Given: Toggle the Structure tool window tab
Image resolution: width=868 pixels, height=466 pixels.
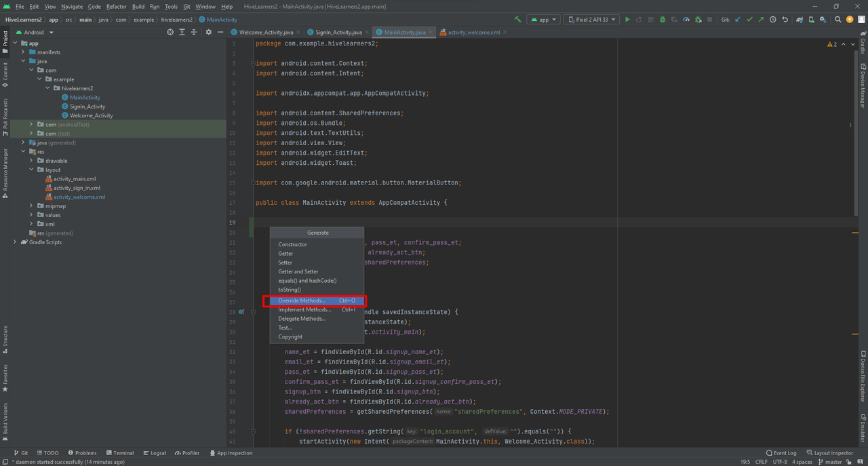Looking at the screenshot, I should pos(5,341).
